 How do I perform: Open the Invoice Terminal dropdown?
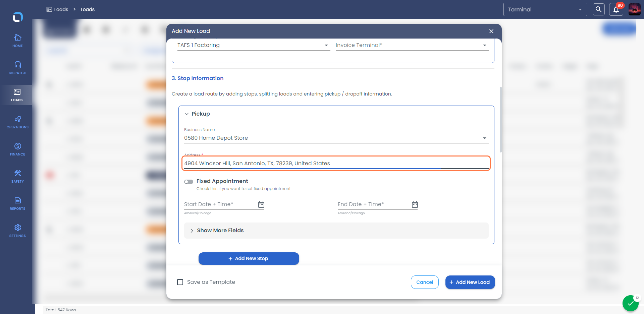(412, 45)
